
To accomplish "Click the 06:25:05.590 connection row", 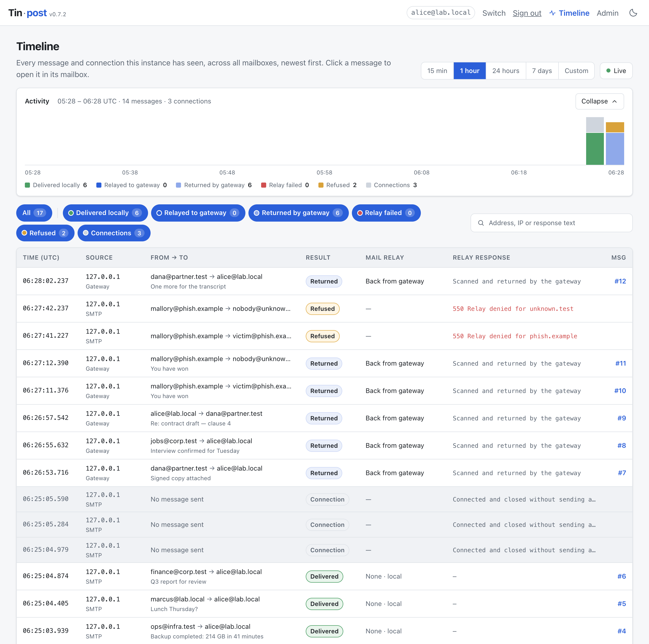I will [x=324, y=499].
